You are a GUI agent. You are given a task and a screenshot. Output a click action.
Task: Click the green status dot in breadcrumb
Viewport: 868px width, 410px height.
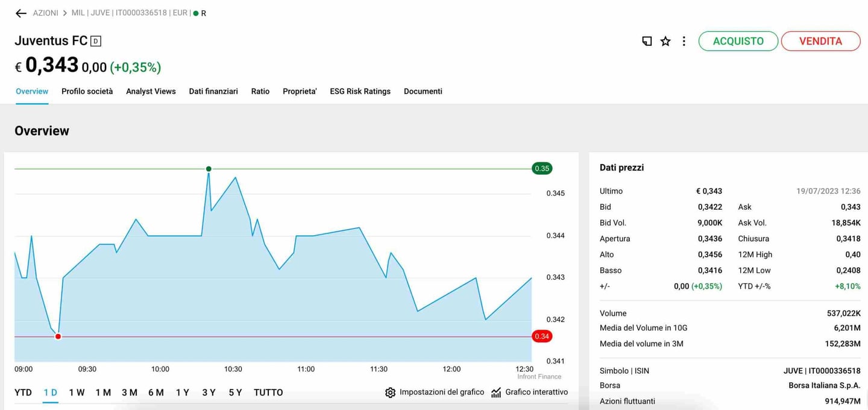click(196, 13)
